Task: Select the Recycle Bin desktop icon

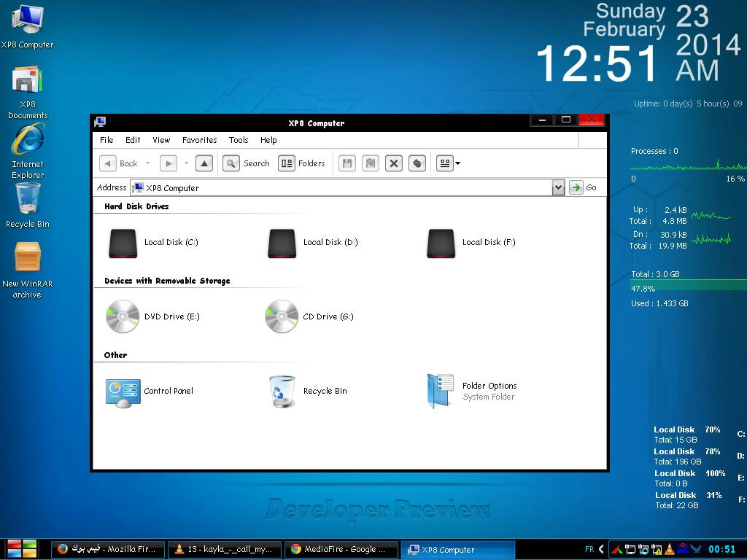Action: point(28,206)
